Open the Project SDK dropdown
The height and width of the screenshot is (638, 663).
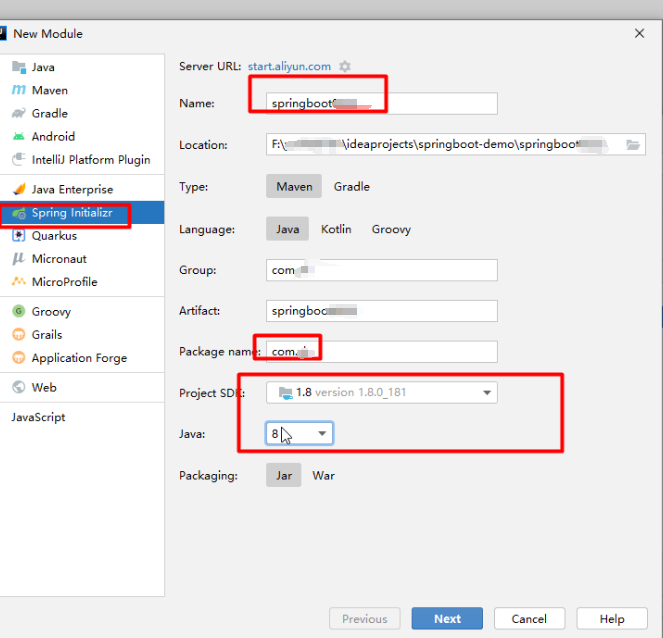(x=382, y=392)
